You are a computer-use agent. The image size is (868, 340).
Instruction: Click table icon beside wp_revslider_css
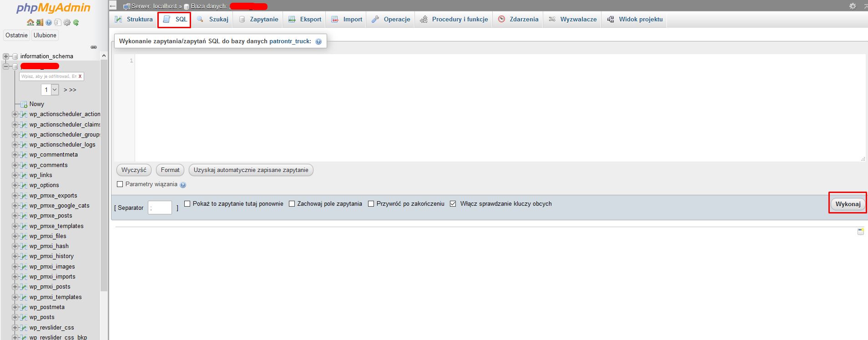(24, 328)
